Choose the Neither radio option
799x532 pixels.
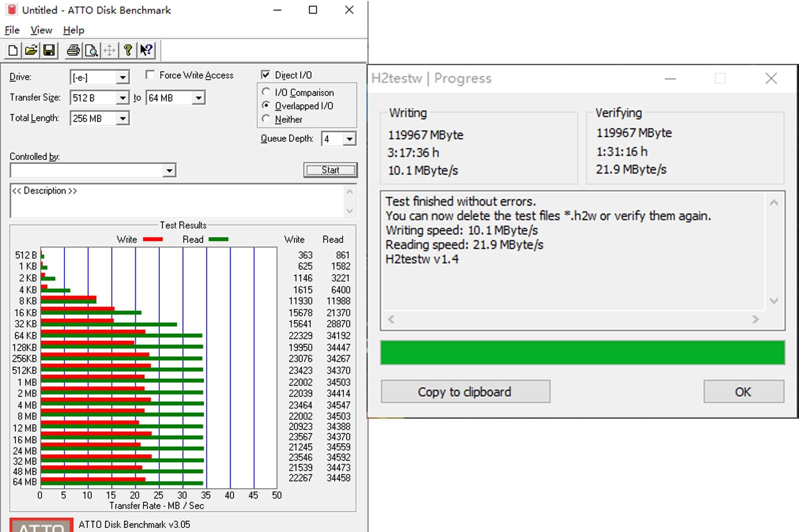[x=266, y=119]
